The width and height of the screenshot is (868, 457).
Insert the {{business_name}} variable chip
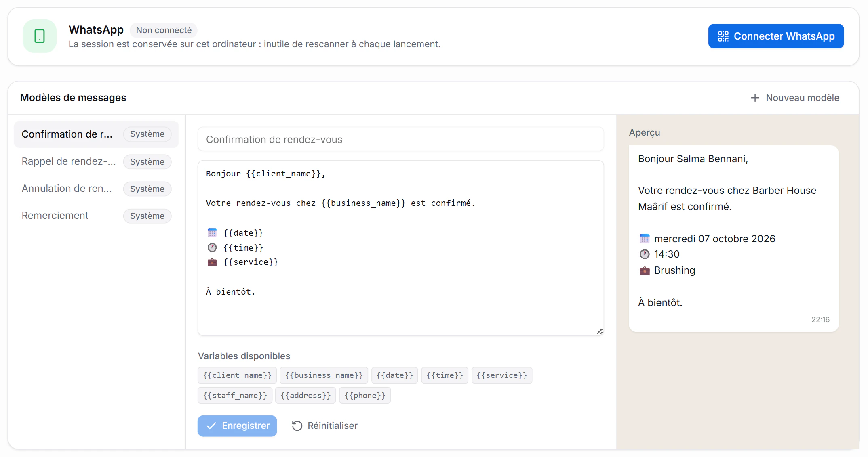[324, 375]
